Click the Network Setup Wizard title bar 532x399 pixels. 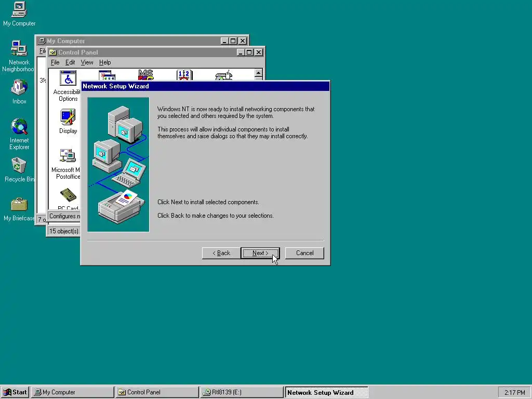tap(205, 86)
